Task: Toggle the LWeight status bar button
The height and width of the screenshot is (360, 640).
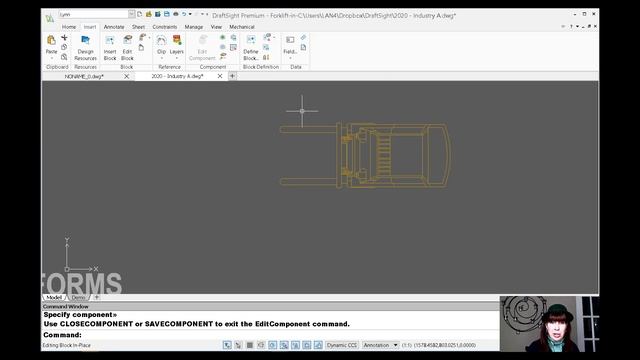Action: 307,345
